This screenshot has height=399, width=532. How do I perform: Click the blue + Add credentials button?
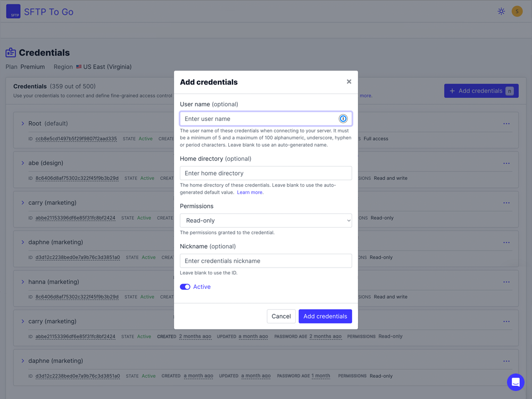(x=481, y=91)
